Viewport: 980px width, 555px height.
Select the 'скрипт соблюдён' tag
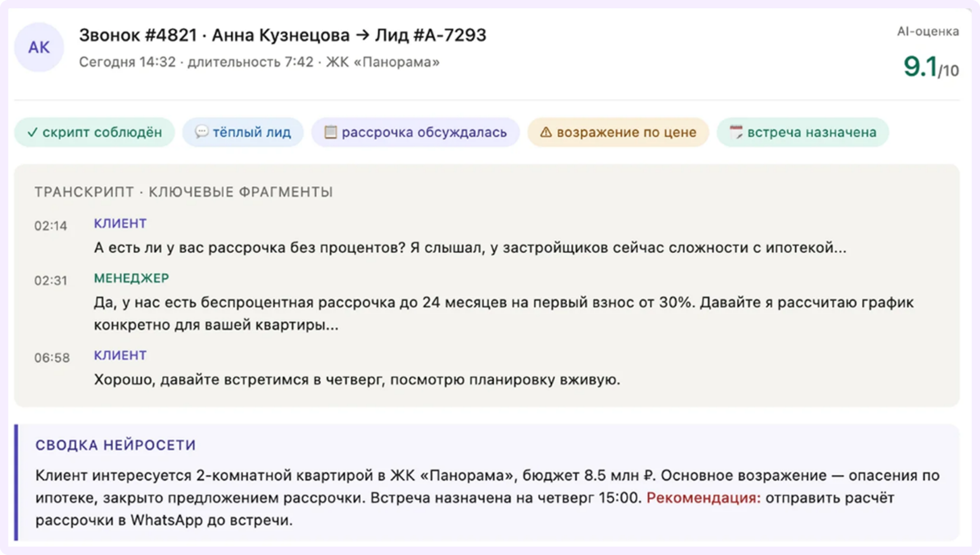pos(95,132)
